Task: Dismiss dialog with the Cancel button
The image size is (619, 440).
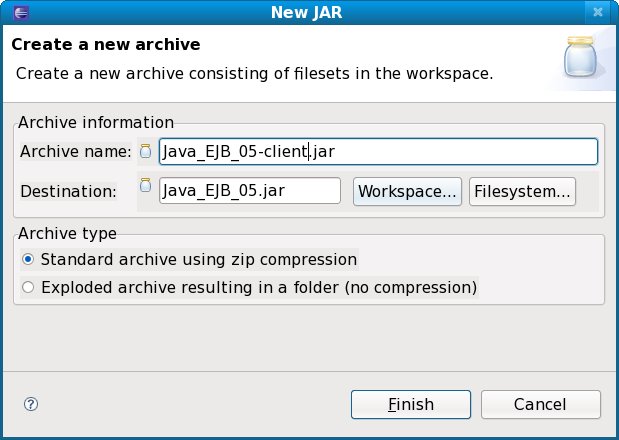Action: tap(540, 404)
